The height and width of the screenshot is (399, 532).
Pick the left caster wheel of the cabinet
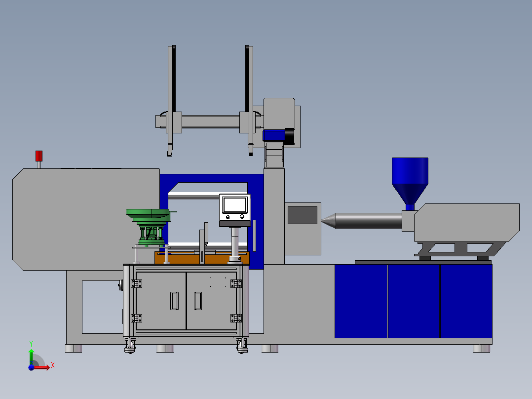click(130, 346)
